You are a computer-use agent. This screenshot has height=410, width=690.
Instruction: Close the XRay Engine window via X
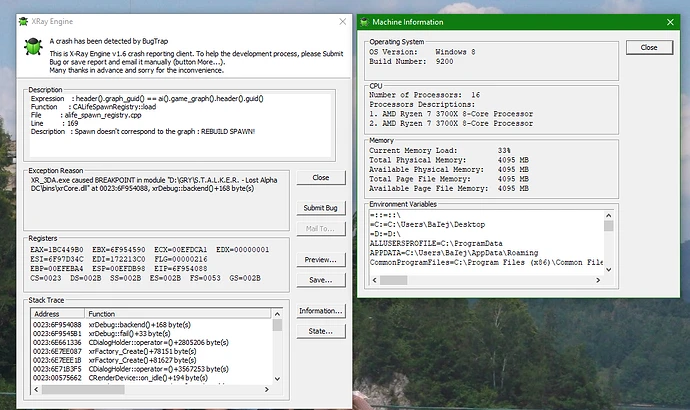pyautogui.click(x=342, y=22)
